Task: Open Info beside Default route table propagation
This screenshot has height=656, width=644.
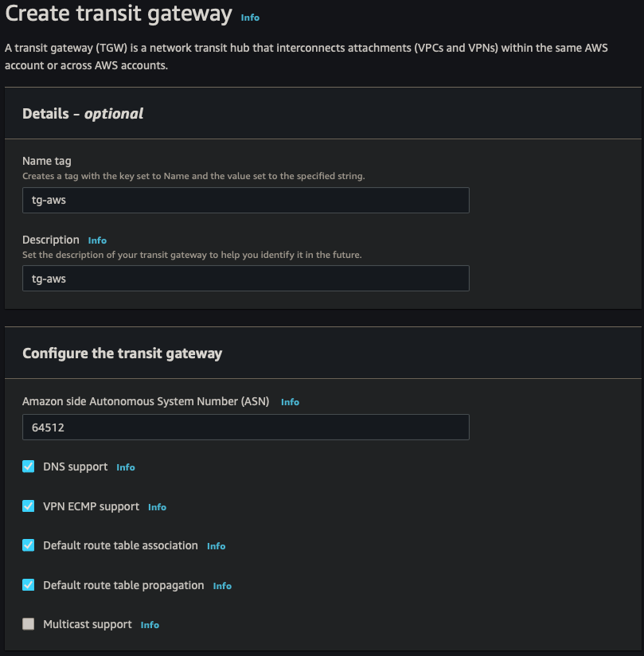Action: (221, 586)
